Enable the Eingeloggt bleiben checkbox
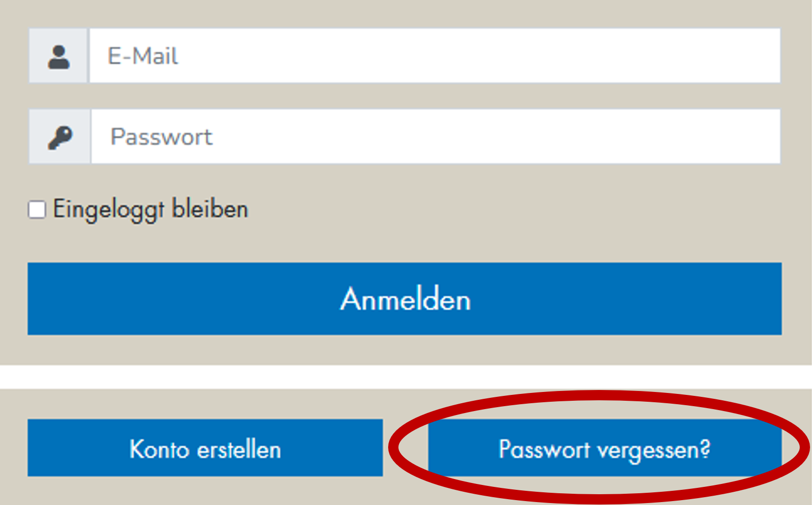Viewport: 812px width, 505px height. click(37, 209)
